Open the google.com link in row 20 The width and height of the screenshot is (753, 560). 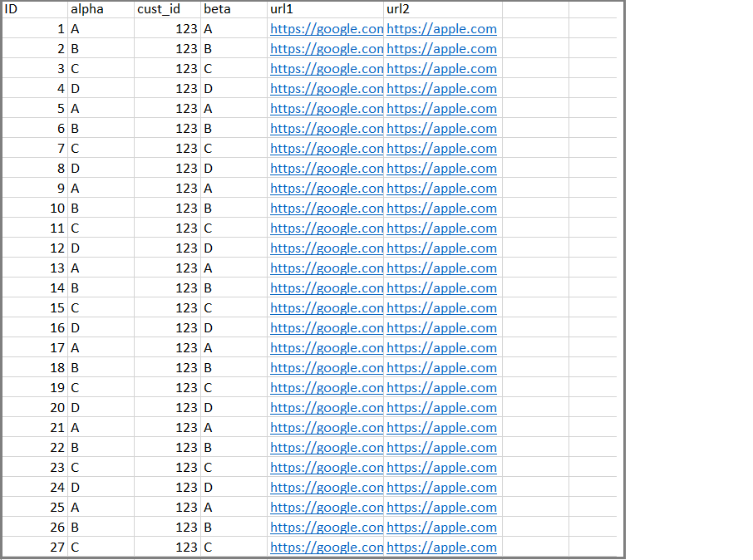pyautogui.click(x=327, y=408)
